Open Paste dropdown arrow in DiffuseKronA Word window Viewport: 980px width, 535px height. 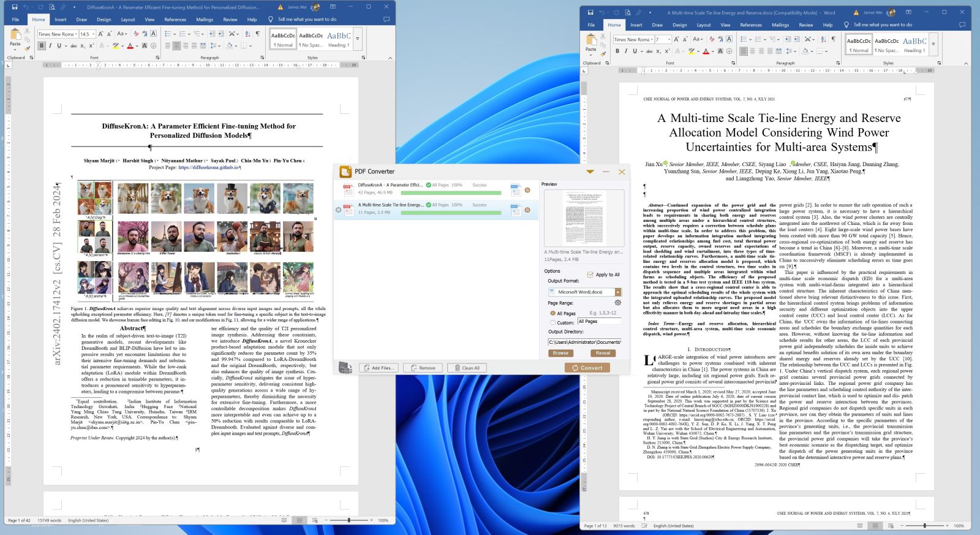coord(15,50)
